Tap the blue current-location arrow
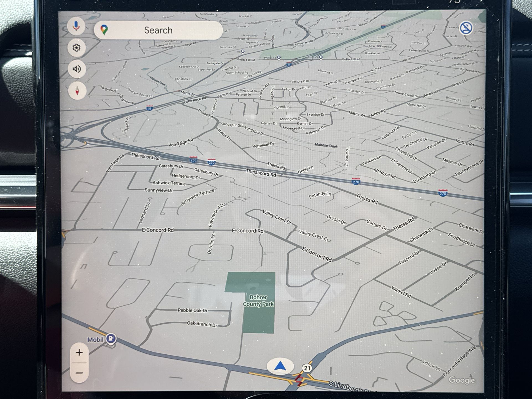 click(280, 366)
